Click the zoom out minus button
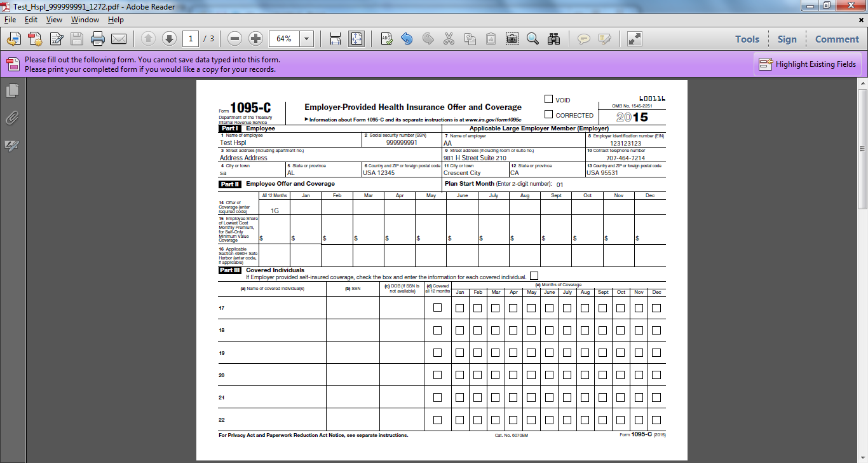The height and width of the screenshot is (463, 868). coord(234,39)
